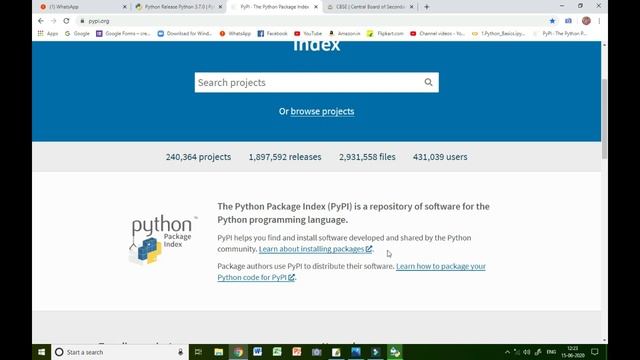The height and width of the screenshot is (360, 640).
Task: Close the PyPI tab
Action: (316, 7)
